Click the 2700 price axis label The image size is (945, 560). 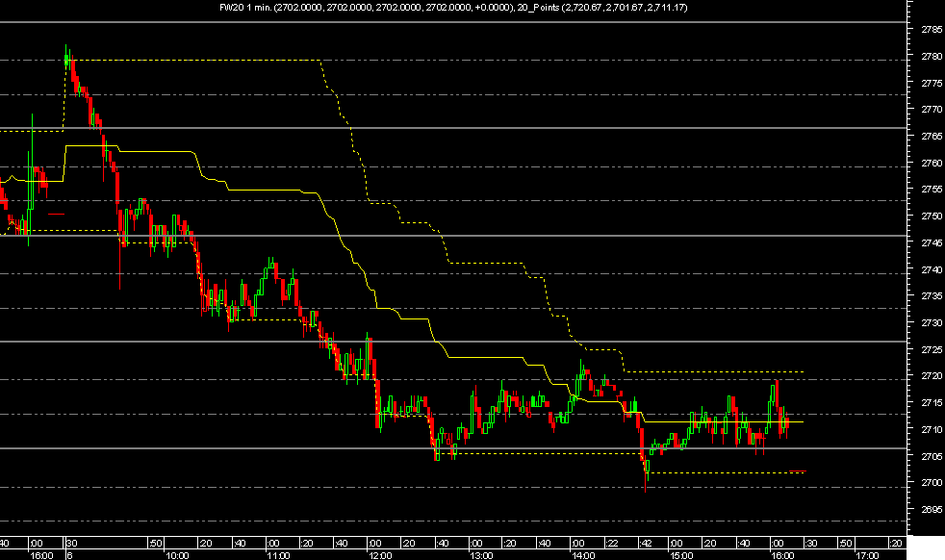932,482
